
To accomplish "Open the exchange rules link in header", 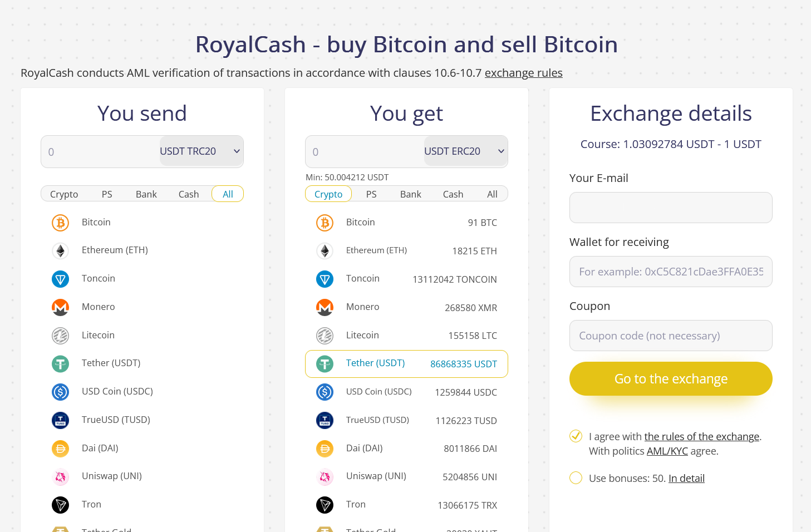I will click(523, 73).
